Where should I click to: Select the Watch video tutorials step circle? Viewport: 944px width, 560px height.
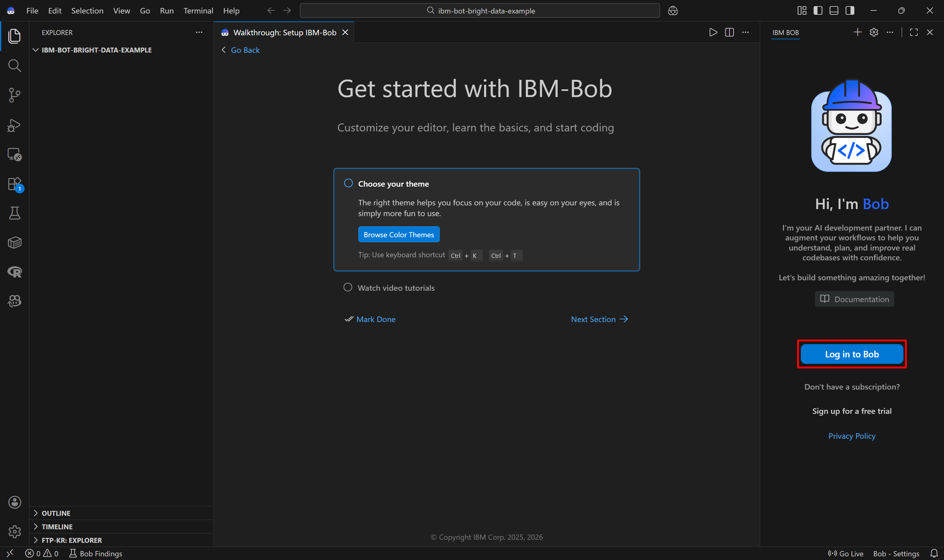pos(348,287)
